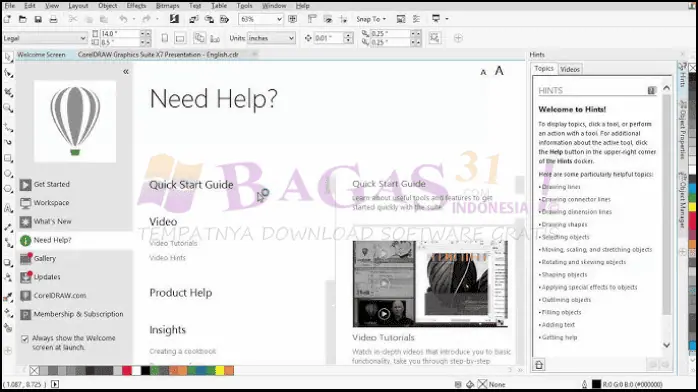Select the Zoom tool in toolbox
698x392 pixels.
coord(8,108)
